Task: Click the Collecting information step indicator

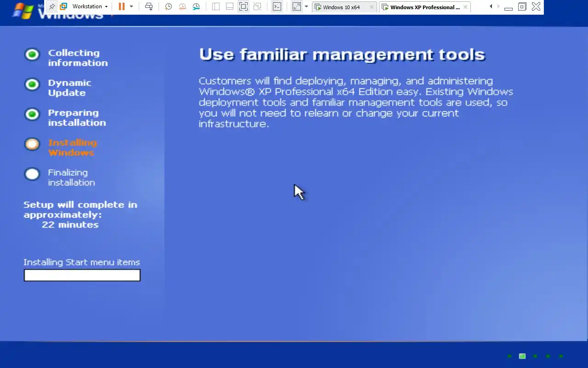Action: pos(32,54)
